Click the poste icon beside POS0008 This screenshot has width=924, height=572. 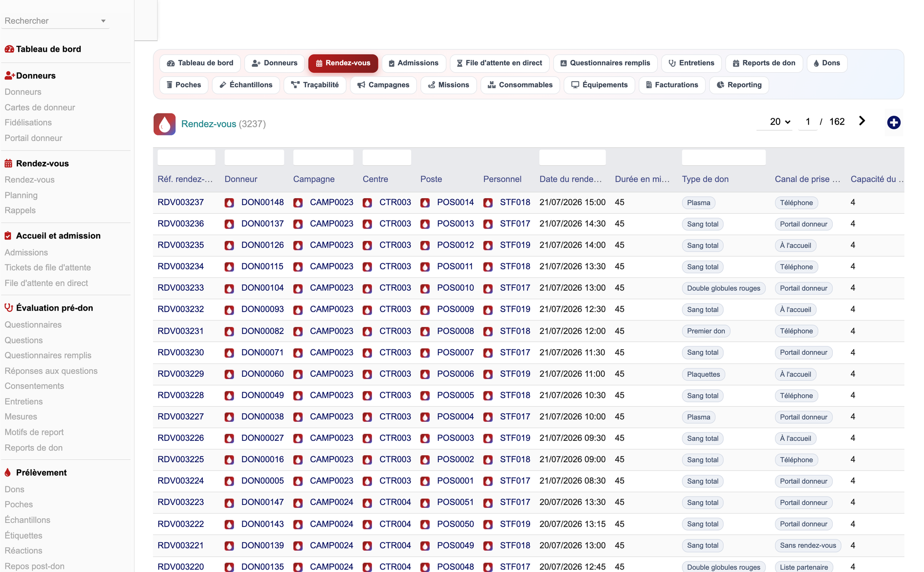(425, 332)
